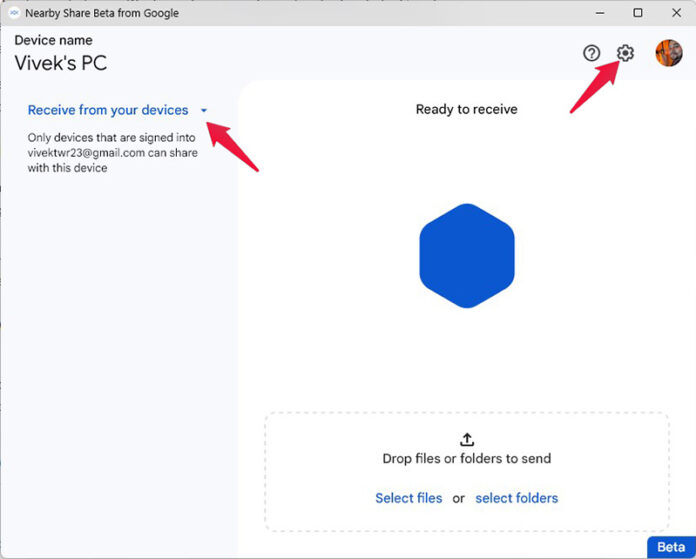Click the Beta badge in the corner
The image size is (696, 559).
point(670,547)
